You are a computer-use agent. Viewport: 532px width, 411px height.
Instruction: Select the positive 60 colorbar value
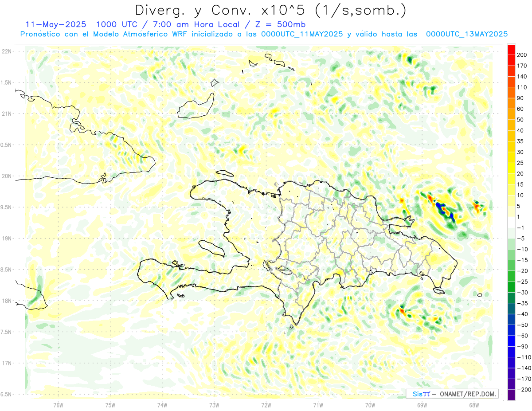pyautogui.click(x=520, y=109)
